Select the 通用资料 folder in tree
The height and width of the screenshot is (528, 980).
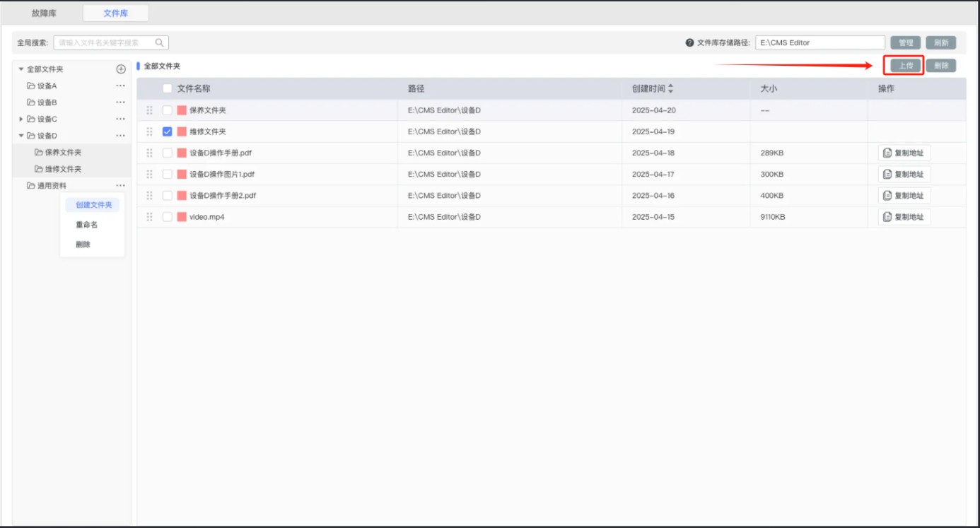pos(52,186)
